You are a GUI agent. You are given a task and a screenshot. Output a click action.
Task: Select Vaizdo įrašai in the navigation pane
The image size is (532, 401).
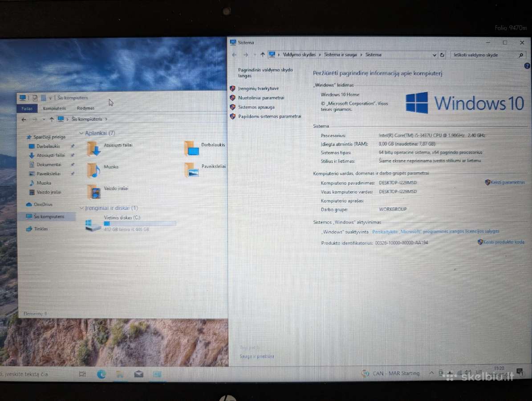45,192
